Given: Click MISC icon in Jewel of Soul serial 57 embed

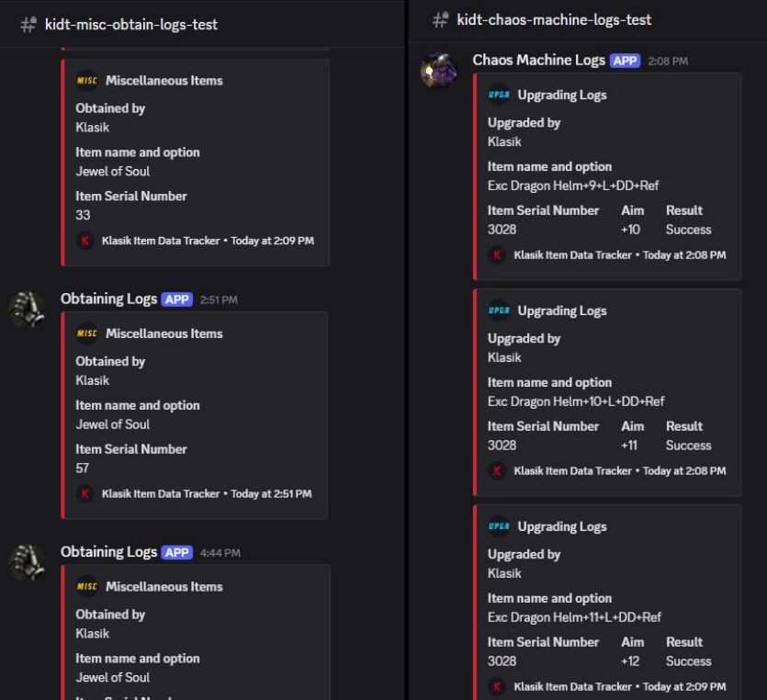Looking at the screenshot, I should 87,333.
